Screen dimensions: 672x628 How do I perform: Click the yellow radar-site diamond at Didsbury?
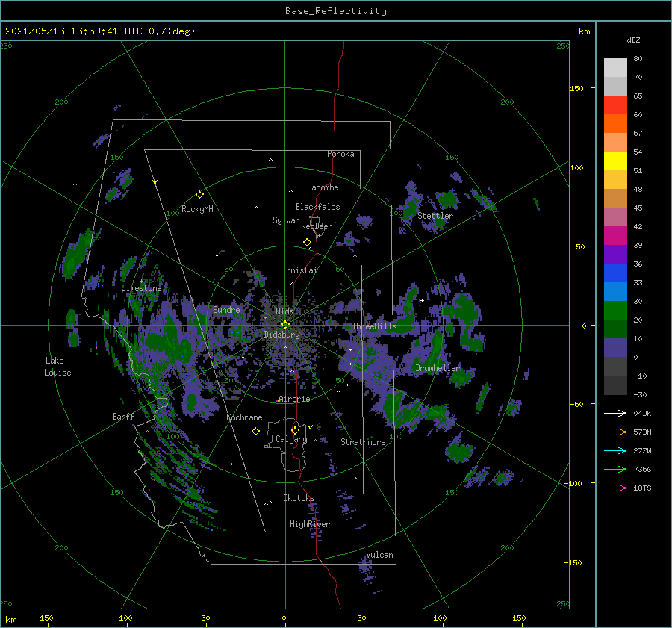coord(285,325)
